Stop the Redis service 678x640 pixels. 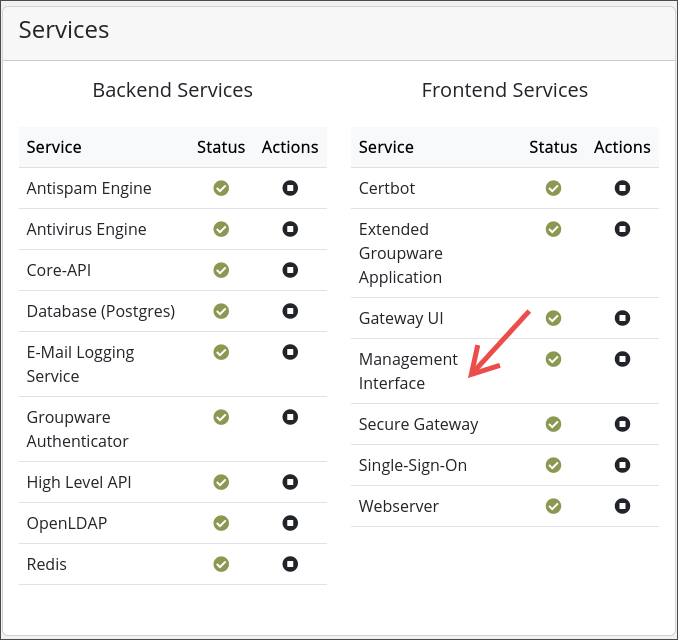[290, 564]
